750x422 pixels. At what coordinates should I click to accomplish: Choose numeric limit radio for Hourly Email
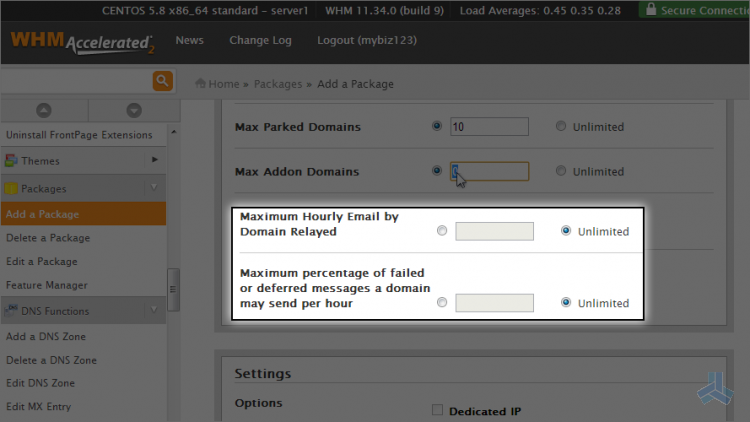point(442,231)
